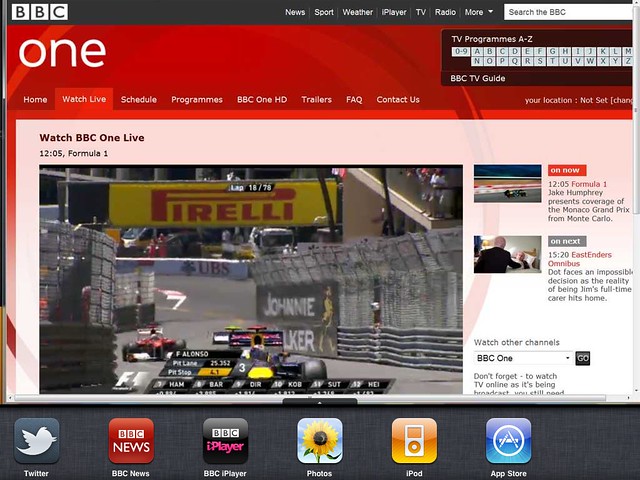Open the BBC iPlayer app icon
This screenshot has width=640, height=480.
click(225, 441)
